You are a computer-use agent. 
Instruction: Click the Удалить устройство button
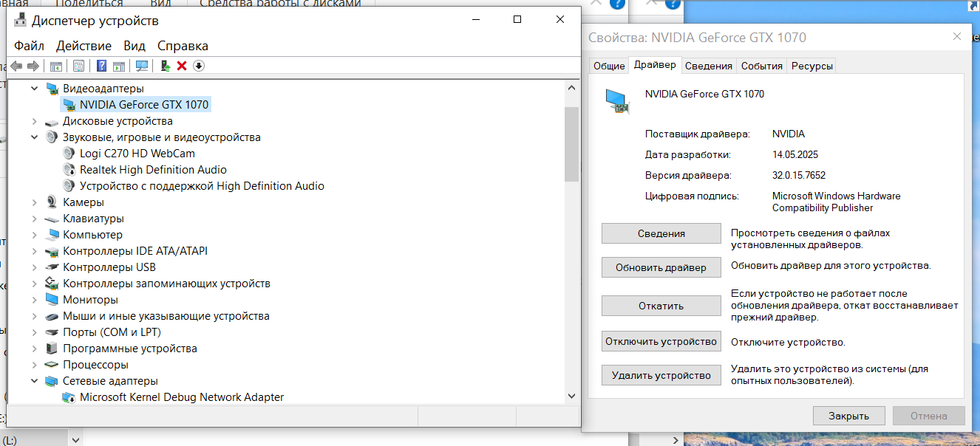[661, 375]
